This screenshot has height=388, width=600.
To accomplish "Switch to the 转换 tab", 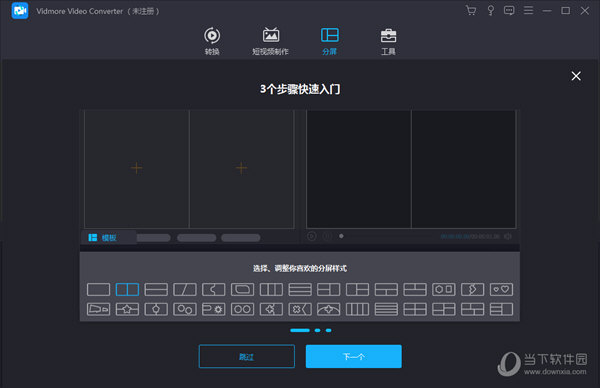I will 212,41.
